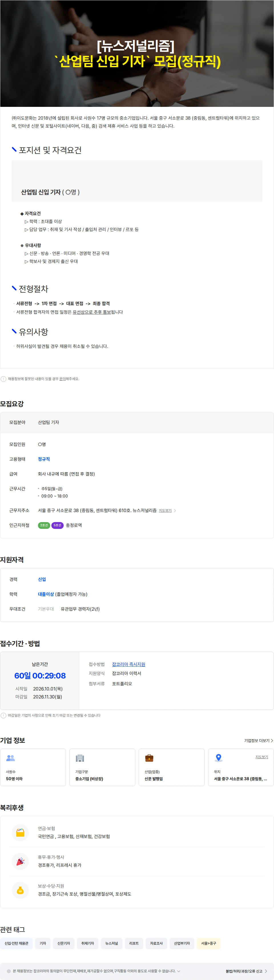This screenshot has width=274, height=980.
Task: Select the 신문기자 tag
Action: (x=64, y=943)
